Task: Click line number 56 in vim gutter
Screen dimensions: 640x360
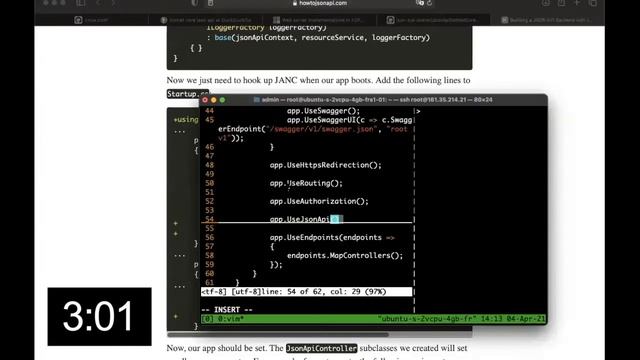Action: point(209,237)
